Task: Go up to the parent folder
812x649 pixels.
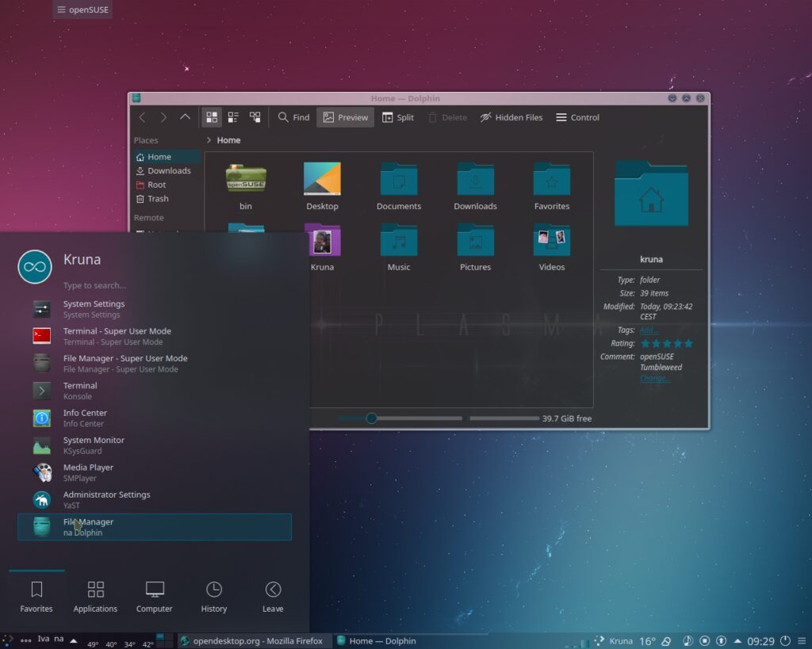Action: 185,117
